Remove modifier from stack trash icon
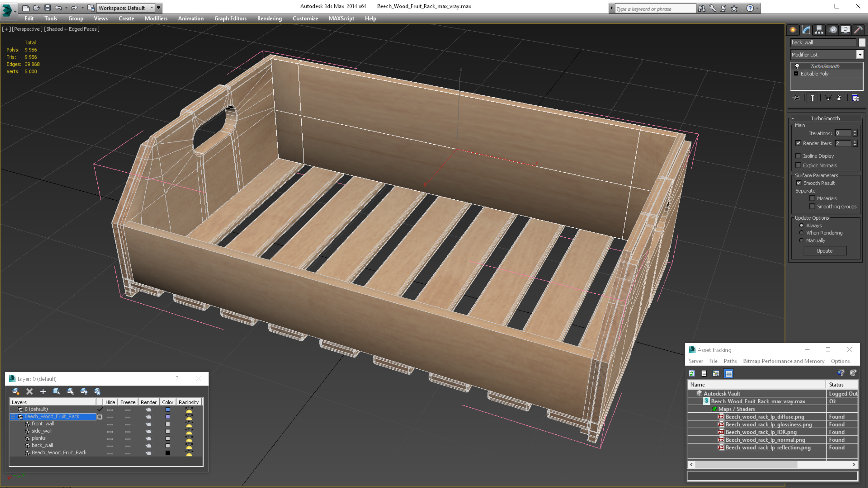 coord(839,98)
